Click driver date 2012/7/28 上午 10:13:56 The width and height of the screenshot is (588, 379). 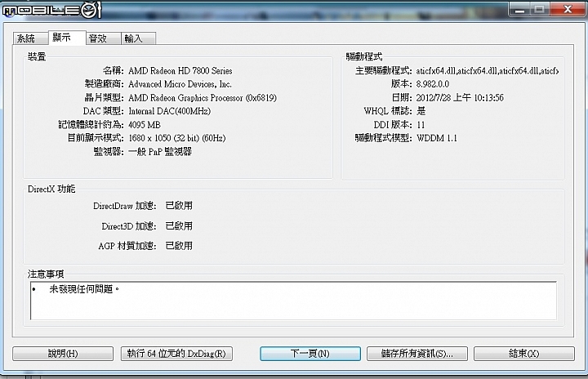click(460, 97)
